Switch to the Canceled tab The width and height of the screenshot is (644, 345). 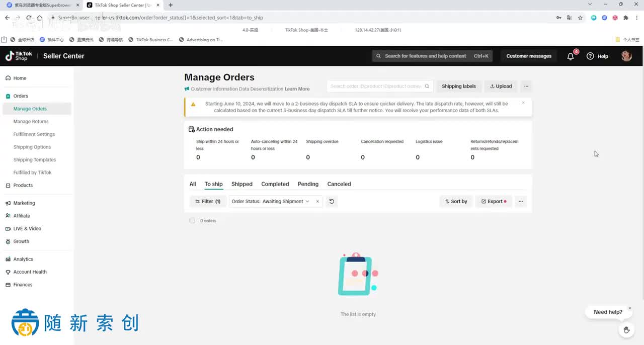339,184
